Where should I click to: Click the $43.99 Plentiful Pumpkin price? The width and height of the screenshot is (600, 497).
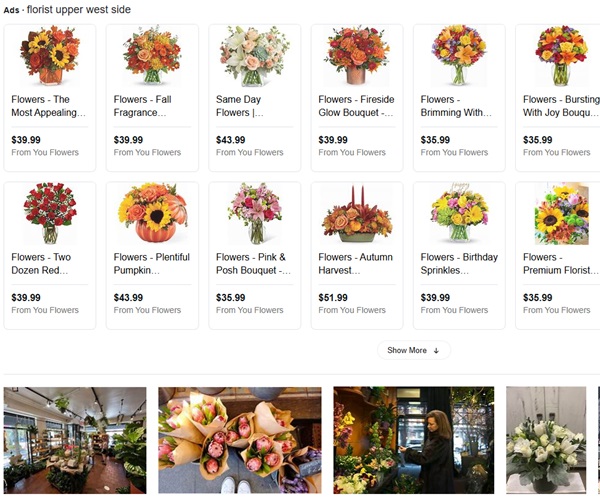[x=128, y=298]
